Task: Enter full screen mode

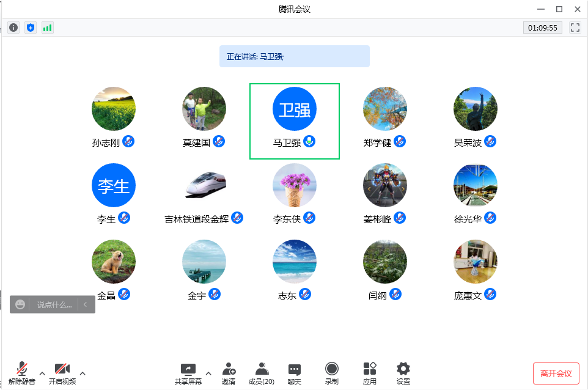Action: point(575,28)
